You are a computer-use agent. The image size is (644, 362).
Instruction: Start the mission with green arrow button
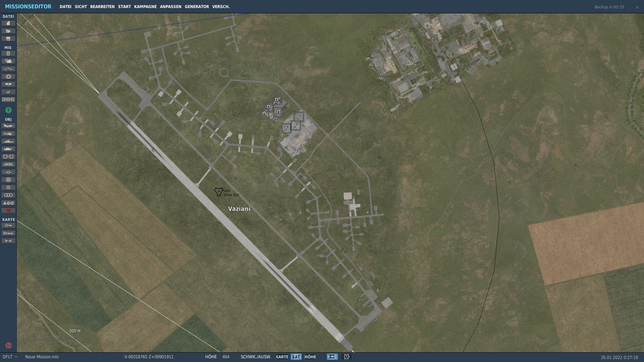point(8,110)
